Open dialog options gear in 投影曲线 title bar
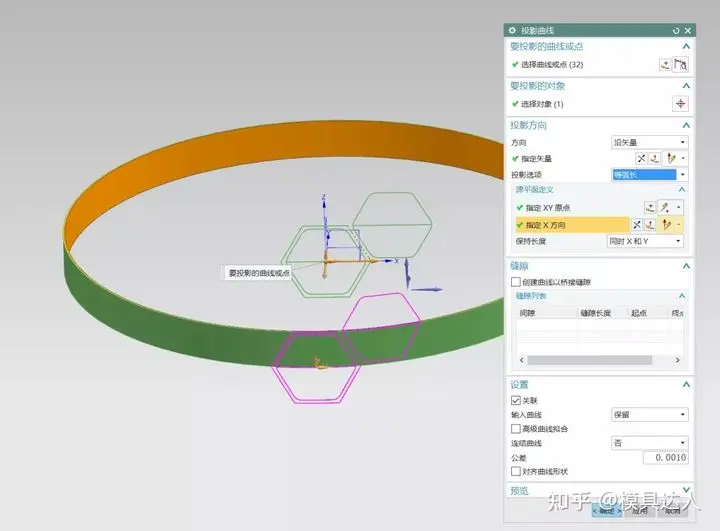The width and height of the screenshot is (720, 531). pyautogui.click(x=512, y=30)
